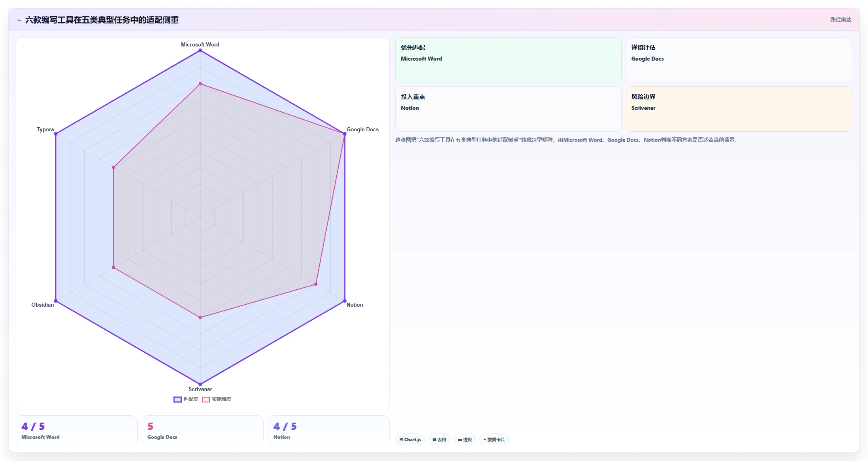Click the '4 / 5' Notion stat card
This screenshot has height=461, width=868.
(x=329, y=430)
